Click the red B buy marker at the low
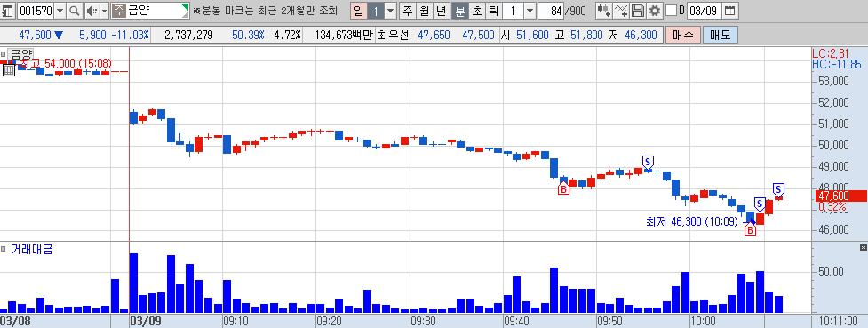Image resolution: width=868 pixels, height=328 pixels. tap(750, 229)
